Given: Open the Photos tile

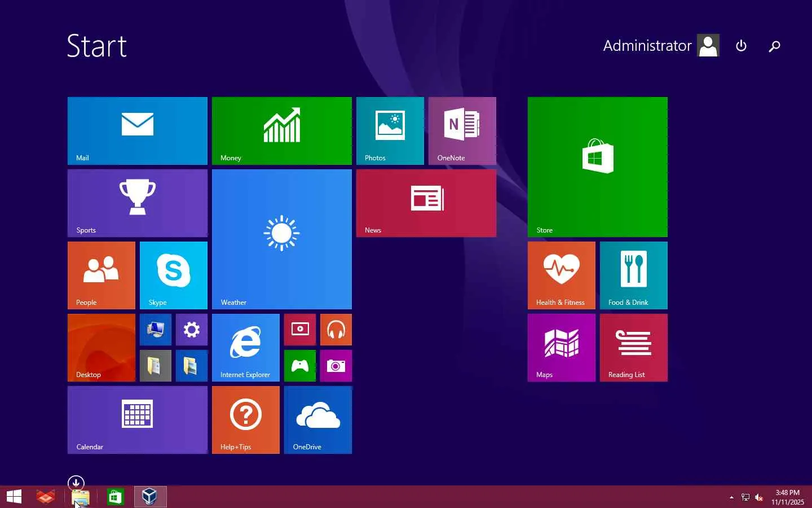Looking at the screenshot, I should (390, 131).
